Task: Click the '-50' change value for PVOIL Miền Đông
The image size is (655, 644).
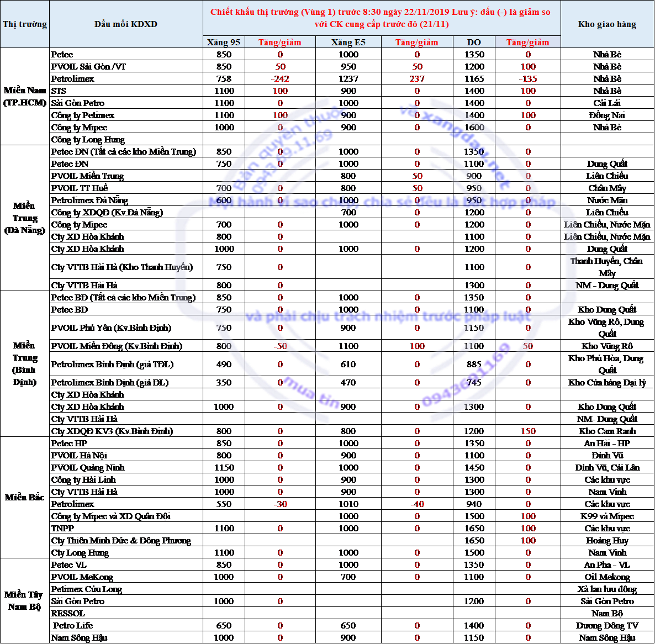Action: point(280,346)
